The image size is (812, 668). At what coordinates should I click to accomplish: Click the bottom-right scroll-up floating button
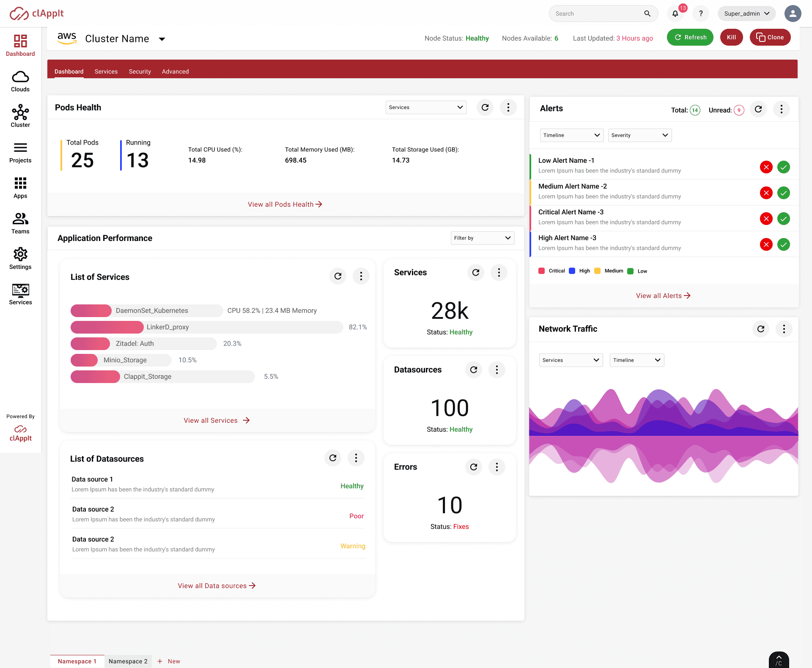pyautogui.click(x=779, y=660)
